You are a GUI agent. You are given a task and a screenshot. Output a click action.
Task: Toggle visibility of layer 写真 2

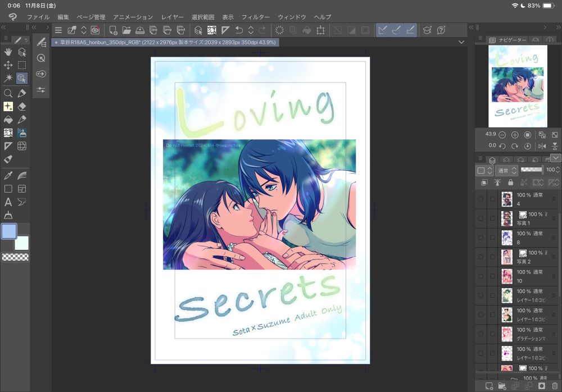pyautogui.click(x=481, y=257)
